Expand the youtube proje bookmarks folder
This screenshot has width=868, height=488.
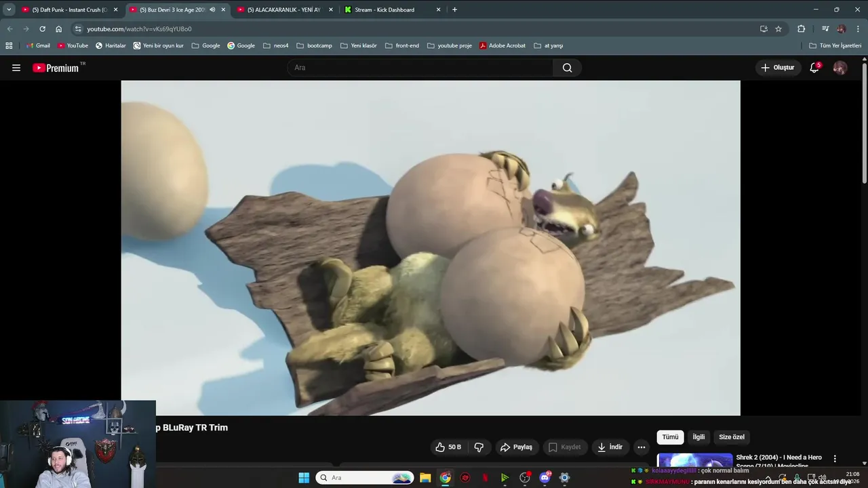[x=450, y=45]
